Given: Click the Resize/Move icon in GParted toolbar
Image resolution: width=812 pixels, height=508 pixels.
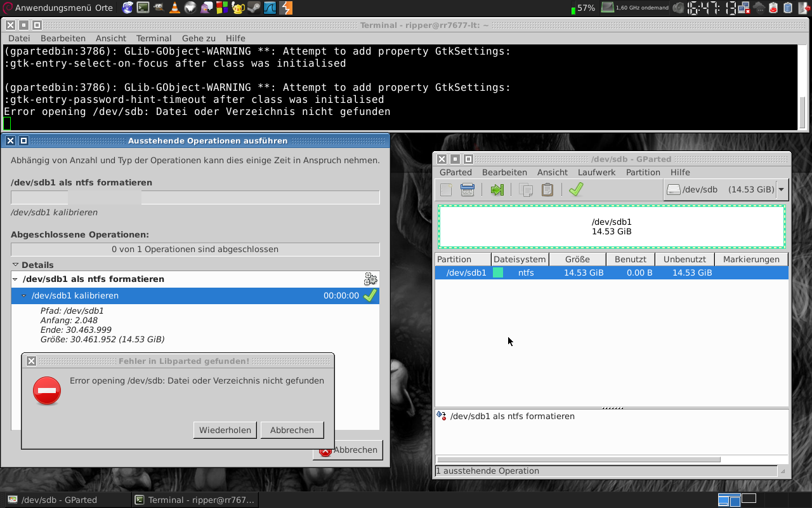Looking at the screenshot, I should pyautogui.click(x=497, y=190).
